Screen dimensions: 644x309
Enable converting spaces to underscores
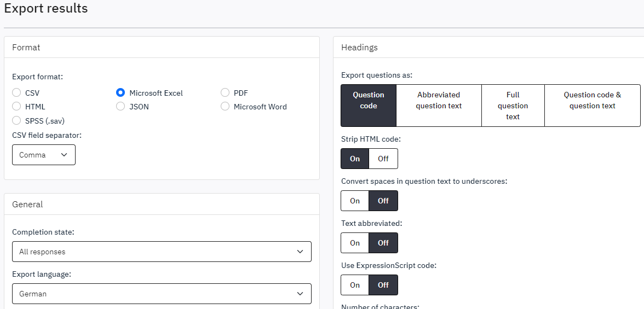coord(355,201)
